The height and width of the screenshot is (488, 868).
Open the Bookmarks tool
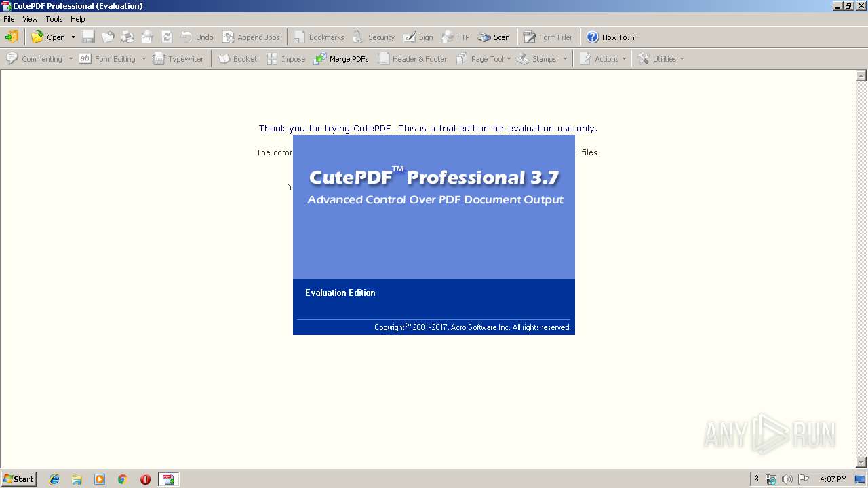coord(319,37)
